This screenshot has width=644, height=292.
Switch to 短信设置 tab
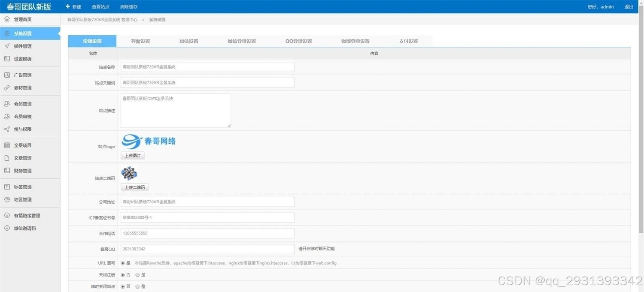pos(188,41)
